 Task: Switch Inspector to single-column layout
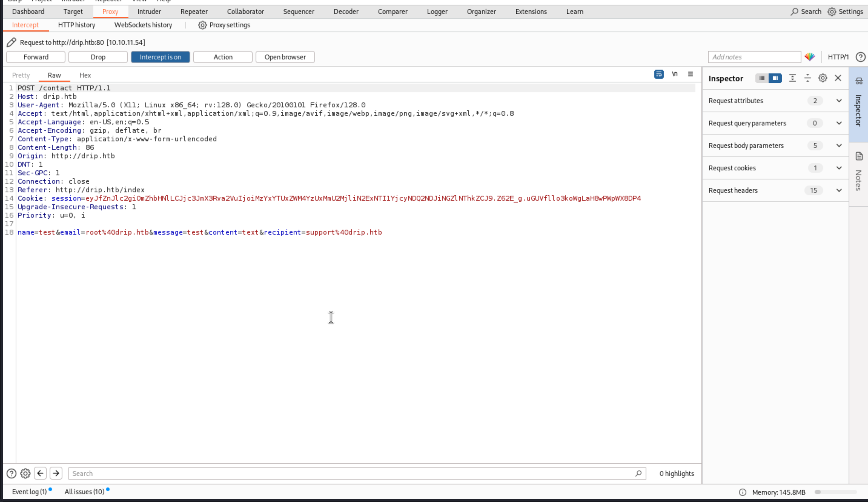point(762,78)
